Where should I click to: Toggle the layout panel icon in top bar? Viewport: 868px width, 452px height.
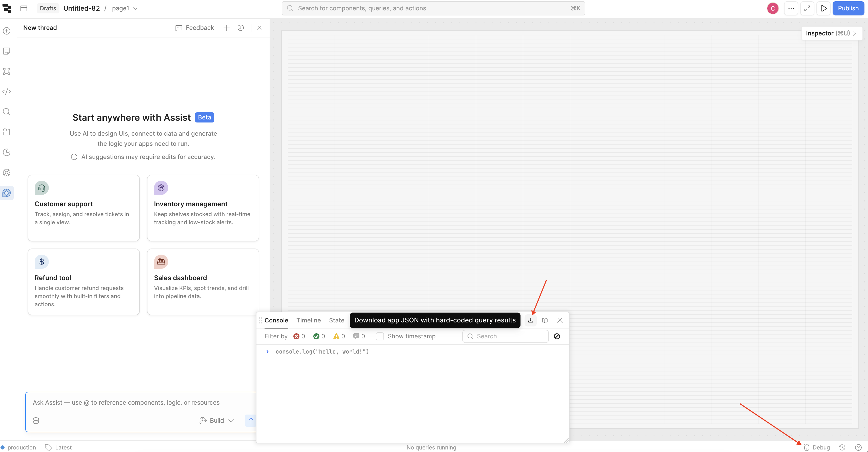coord(24,8)
